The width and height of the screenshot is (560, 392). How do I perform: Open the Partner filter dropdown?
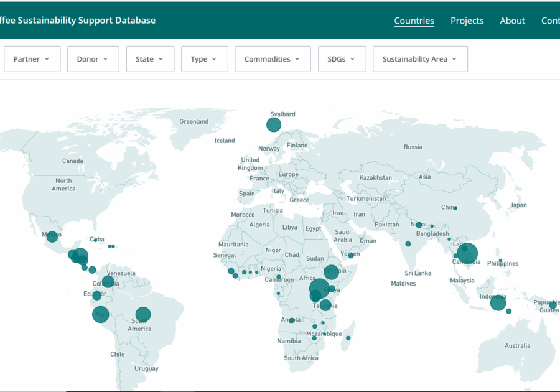32,59
